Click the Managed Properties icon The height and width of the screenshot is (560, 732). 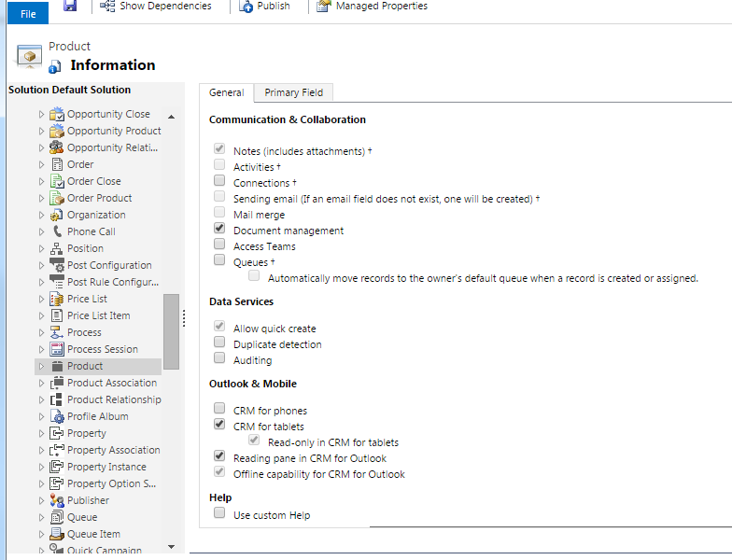323,7
